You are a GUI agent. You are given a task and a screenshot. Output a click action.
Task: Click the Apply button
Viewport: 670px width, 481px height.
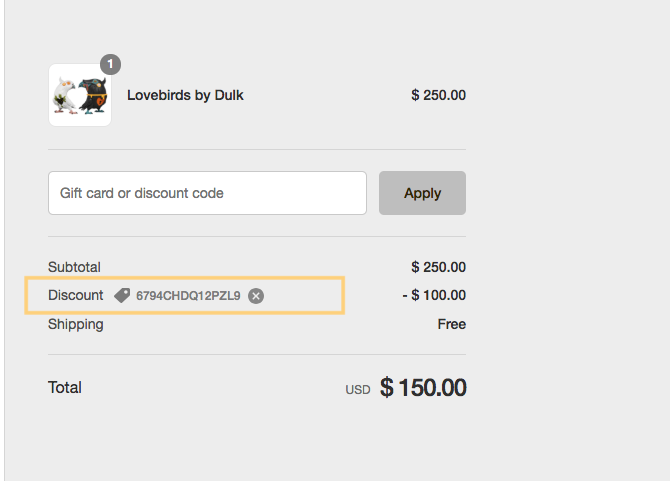[x=422, y=193]
